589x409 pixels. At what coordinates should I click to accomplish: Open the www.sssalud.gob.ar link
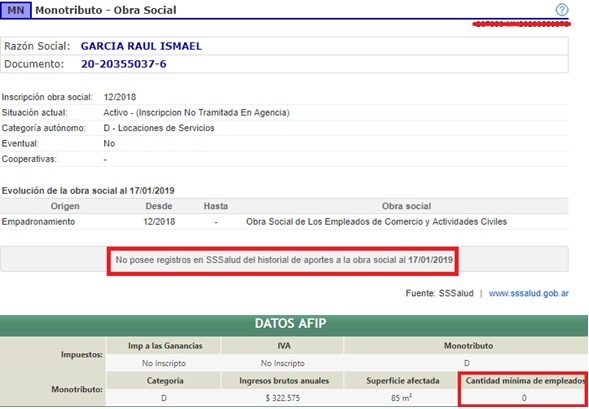click(529, 293)
